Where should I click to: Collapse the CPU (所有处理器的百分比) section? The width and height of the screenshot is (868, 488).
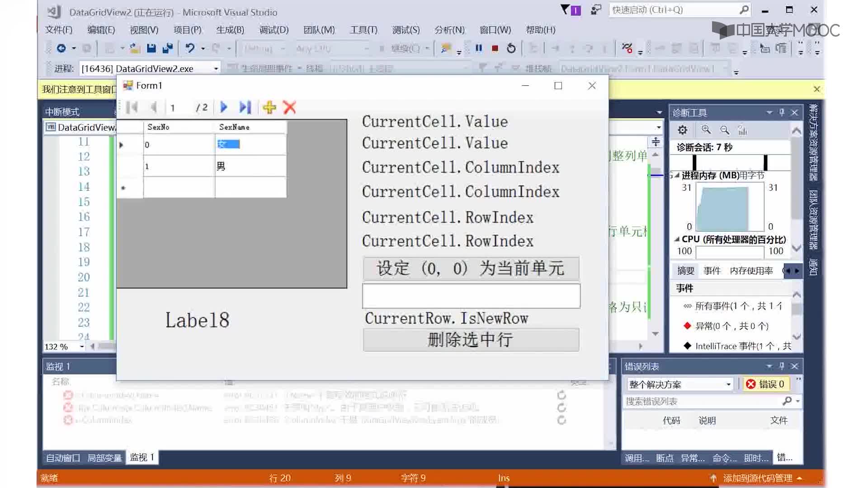677,239
